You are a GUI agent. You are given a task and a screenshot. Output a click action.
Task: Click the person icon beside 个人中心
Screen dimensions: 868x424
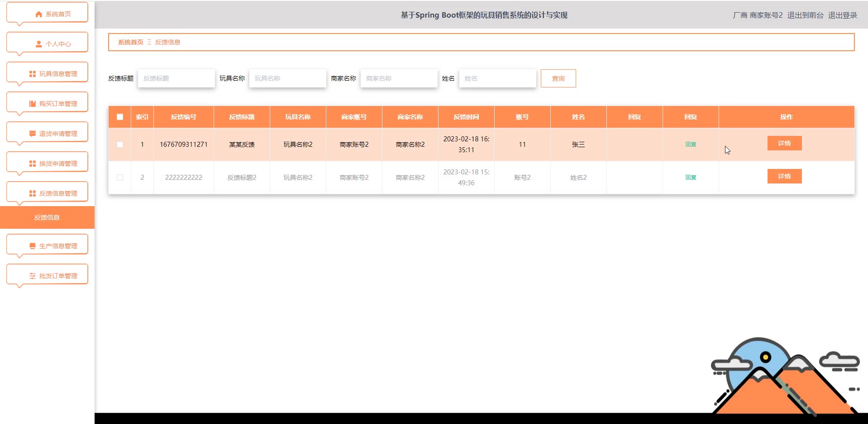point(39,44)
